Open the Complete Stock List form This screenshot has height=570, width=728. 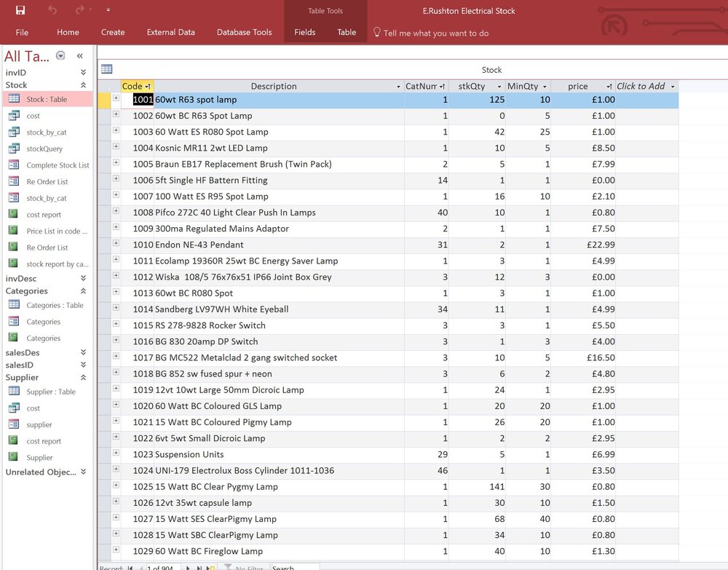58,165
